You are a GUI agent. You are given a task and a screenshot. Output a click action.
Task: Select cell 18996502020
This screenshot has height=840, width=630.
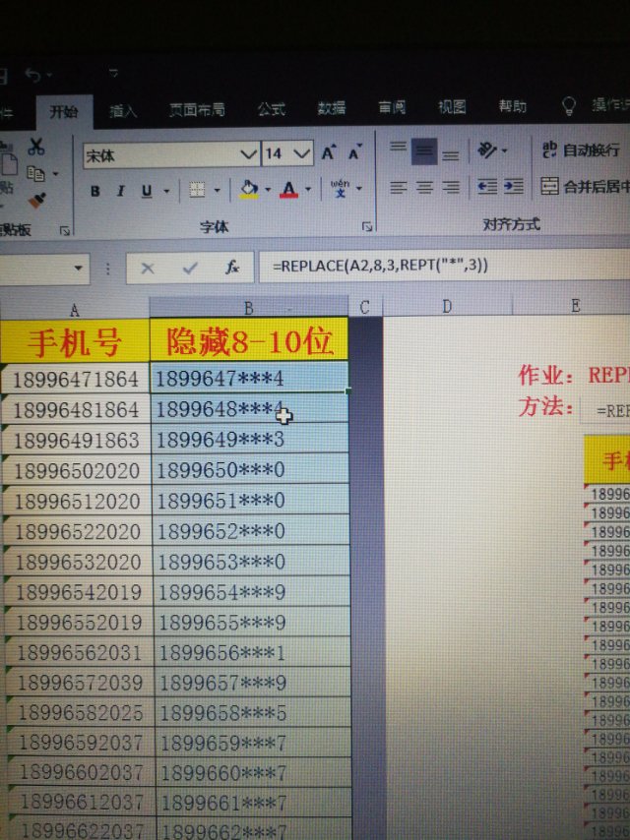pos(77,471)
